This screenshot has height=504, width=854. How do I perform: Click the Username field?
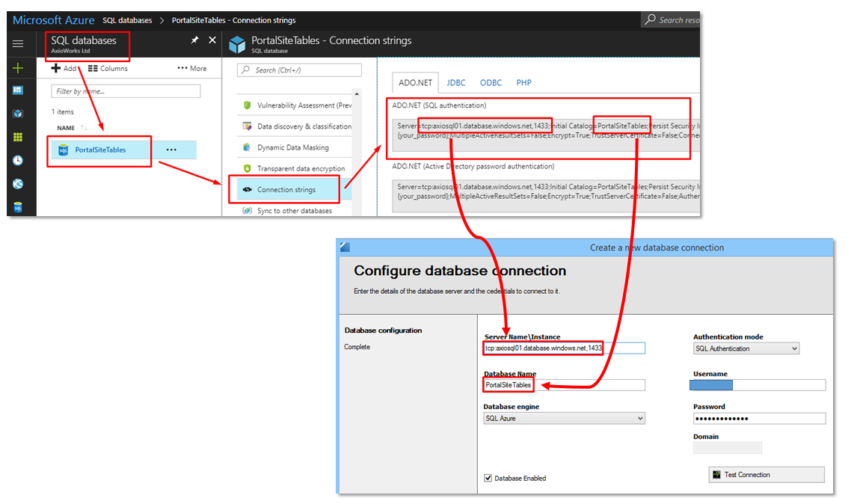pyautogui.click(x=758, y=385)
